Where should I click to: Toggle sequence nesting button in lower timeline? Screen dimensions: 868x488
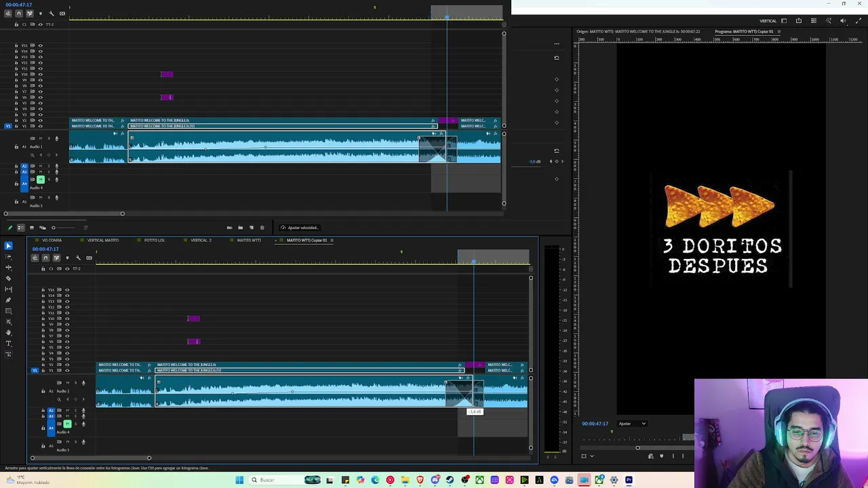click(x=35, y=258)
